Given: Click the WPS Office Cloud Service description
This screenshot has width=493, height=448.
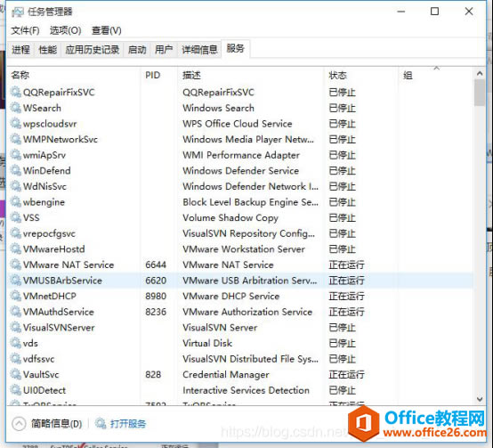Looking at the screenshot, I should 238,123.
